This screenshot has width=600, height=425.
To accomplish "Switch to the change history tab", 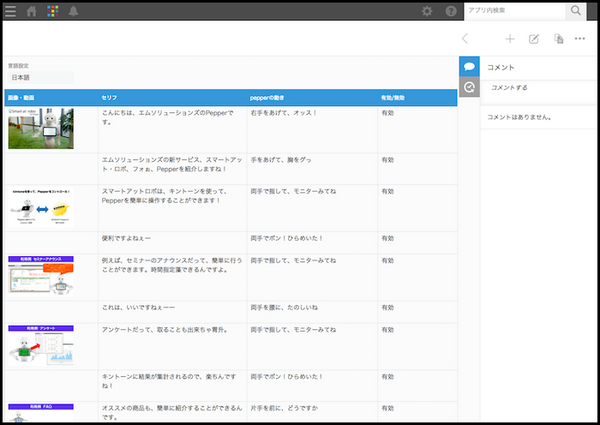I will pyautogui.click(x=468, y=88).
